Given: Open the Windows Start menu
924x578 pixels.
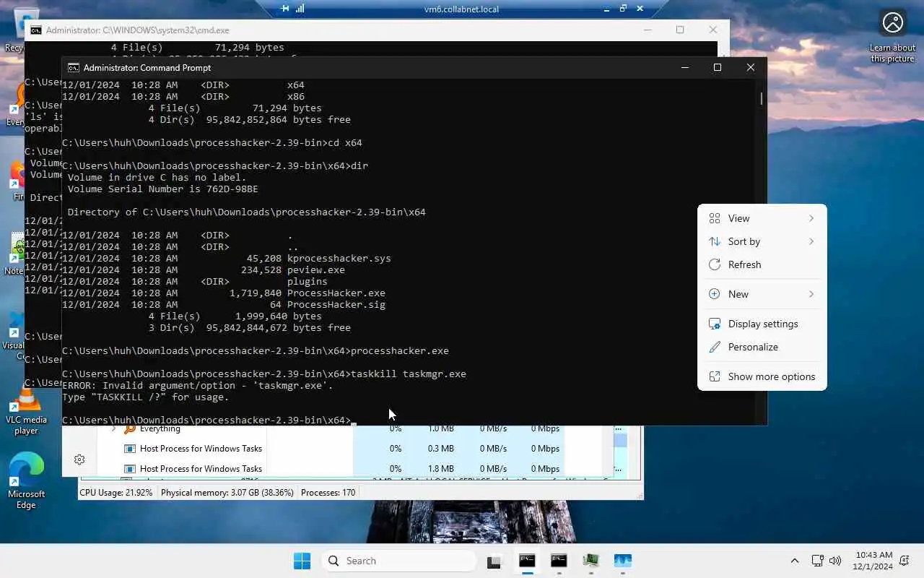Looking at the screenshot, I should (x=302, y=561).
